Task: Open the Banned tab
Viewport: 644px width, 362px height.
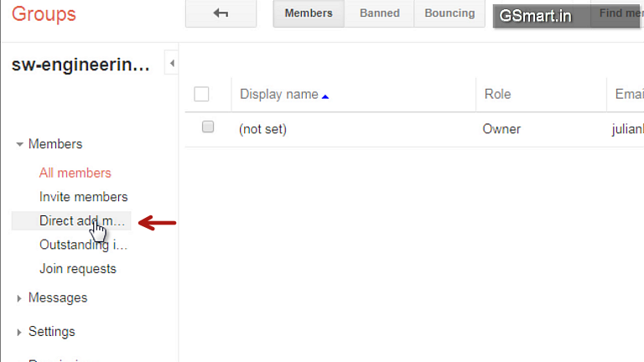Action: pyautogui.click(x=380, y=13)
